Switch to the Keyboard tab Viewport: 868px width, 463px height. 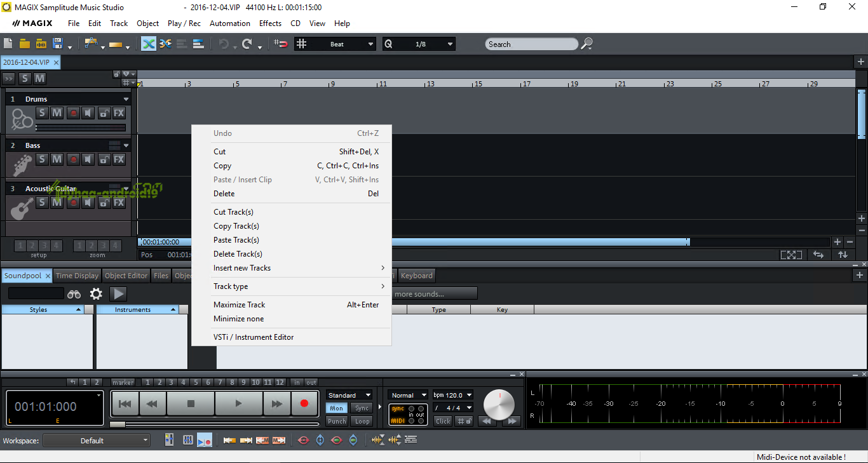(417, 276)
